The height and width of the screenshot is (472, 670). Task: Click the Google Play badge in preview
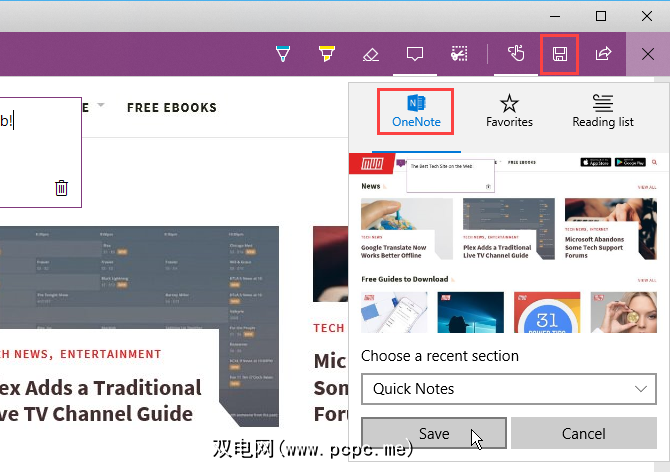coord(630,162)
